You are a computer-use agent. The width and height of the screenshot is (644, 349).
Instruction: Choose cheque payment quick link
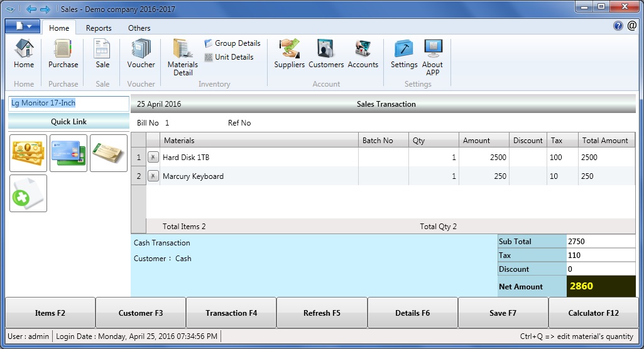click(x=109, y=153)
